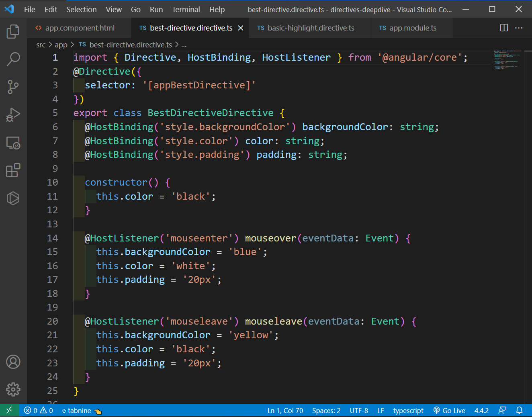Click best-directive.directive.ts breadcrumb
The width and height of the screenshot is (532, 417).
[x=125, y=45]
